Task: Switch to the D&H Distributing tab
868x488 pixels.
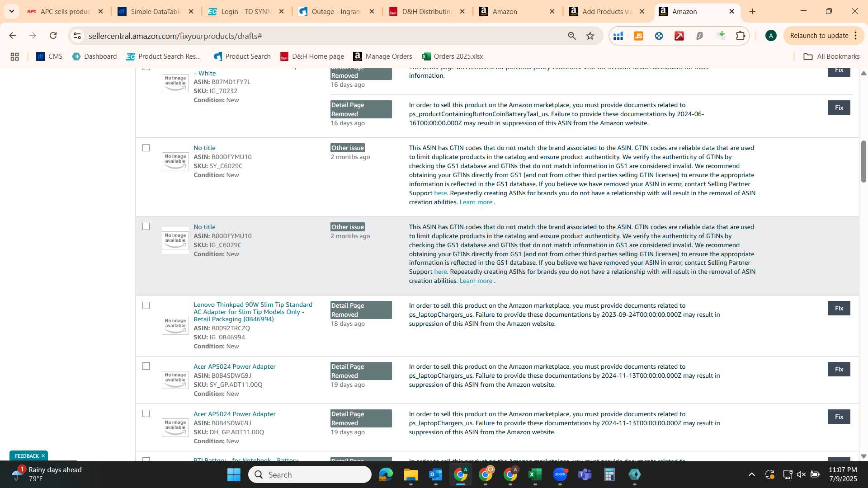Action: [x=427, y=11]
